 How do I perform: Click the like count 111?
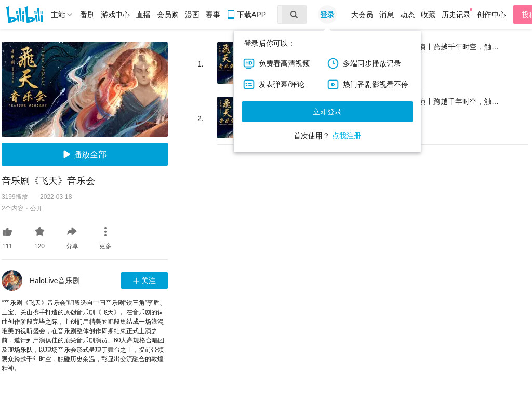click(x=7, y=246)
